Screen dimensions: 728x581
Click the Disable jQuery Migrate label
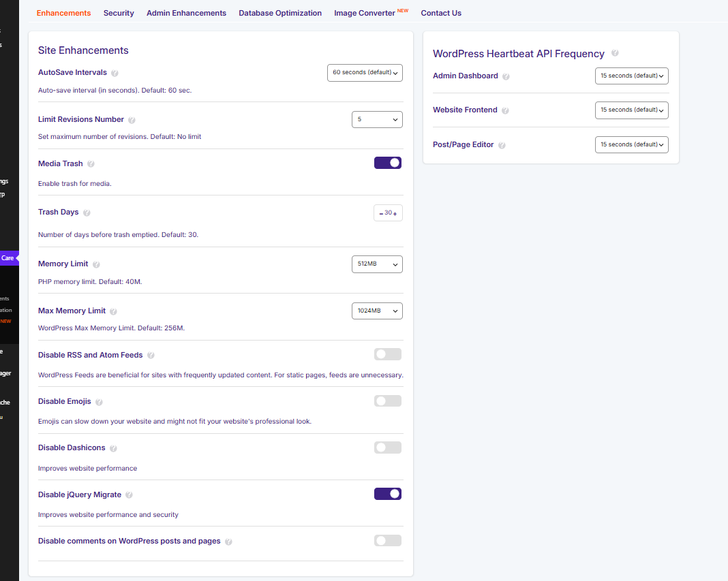tap(80, 494)
